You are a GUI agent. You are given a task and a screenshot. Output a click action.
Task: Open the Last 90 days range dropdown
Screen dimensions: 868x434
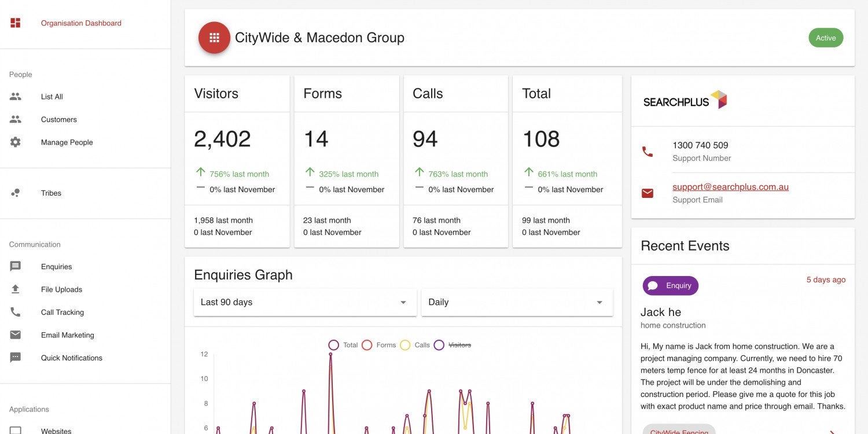click(305, 302)
